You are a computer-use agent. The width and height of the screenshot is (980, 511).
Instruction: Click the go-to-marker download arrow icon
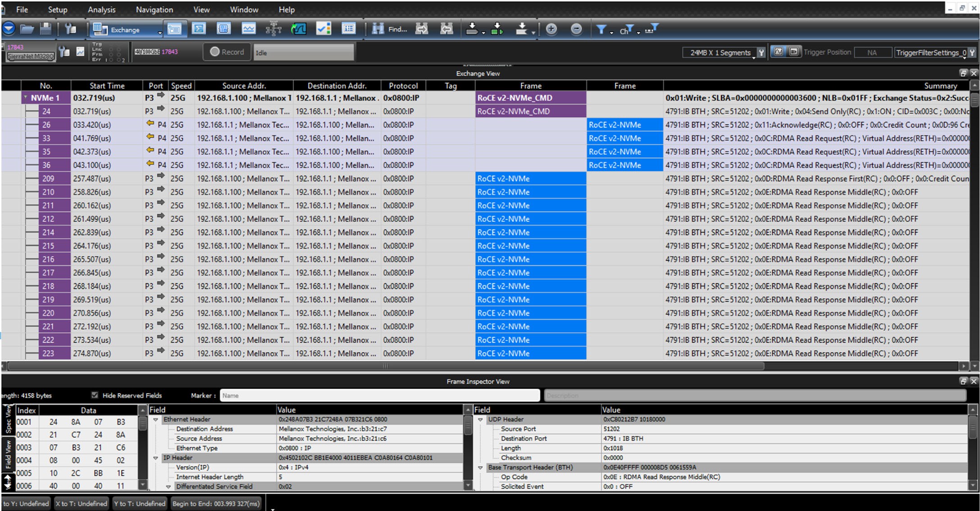[x=472, y=29]
